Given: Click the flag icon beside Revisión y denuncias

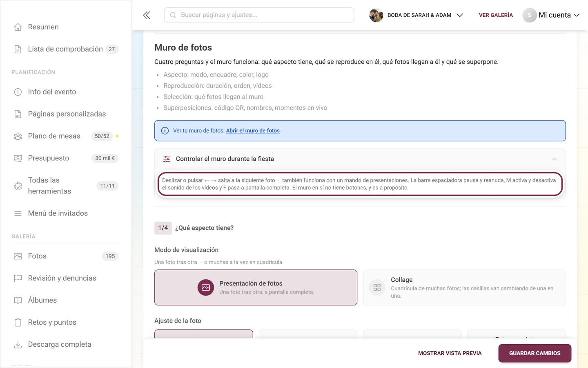Looking at the screenshot, I should 18,278.
